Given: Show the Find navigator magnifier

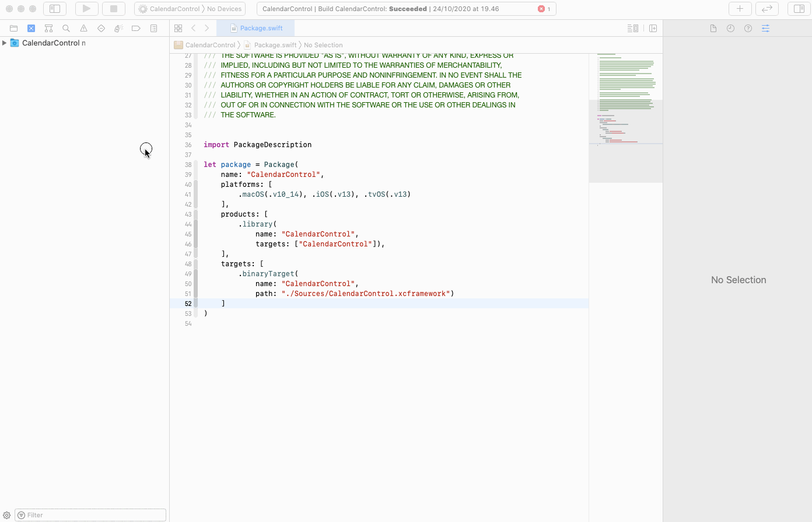Looking at the screenshot, I should (x=66, y=28).
